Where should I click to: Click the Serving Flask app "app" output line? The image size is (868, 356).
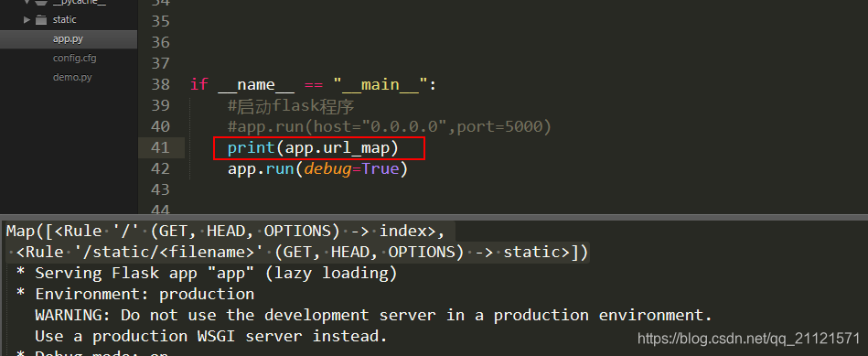207,274
